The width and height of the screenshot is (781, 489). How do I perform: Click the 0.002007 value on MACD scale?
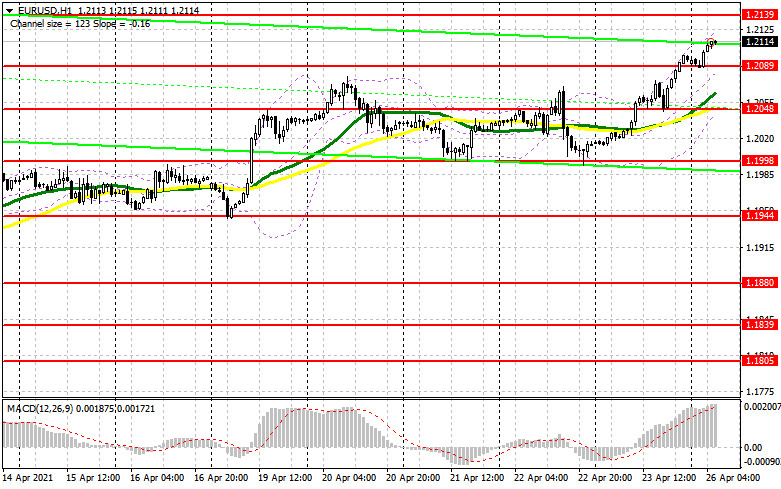pyautogui.click(x=760, y=408)
